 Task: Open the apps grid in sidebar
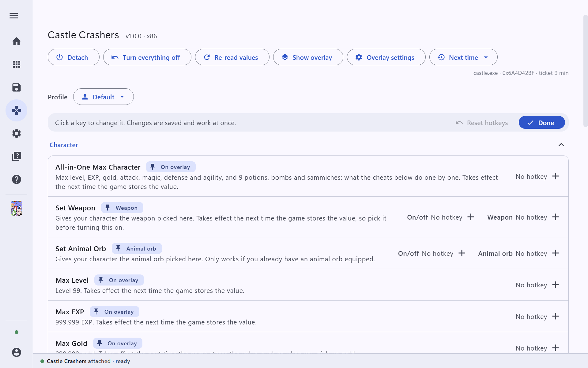click(x=17, y=64)
